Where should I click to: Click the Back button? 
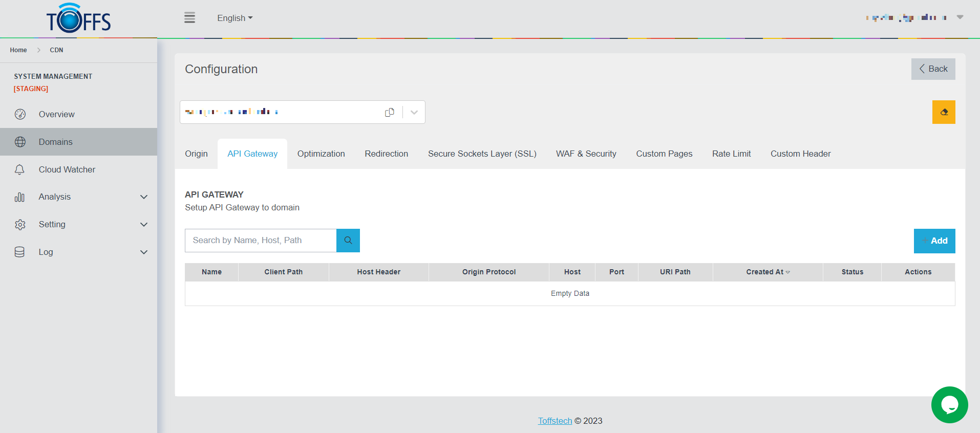click(933, 69)
